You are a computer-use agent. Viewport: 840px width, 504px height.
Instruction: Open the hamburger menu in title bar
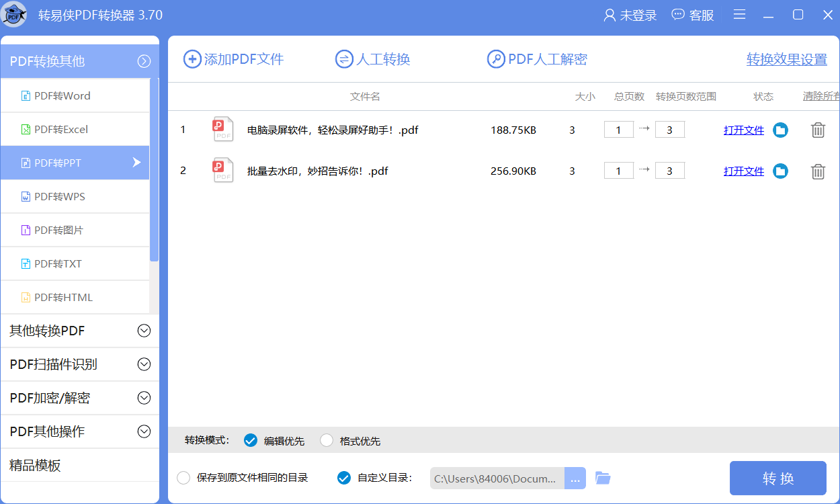click(x=739, y=15)
